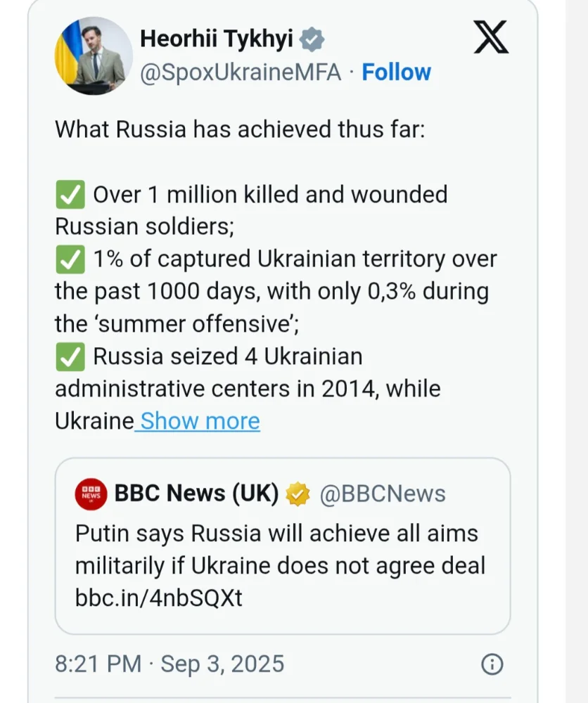Click the checkmark beside 'Russia seized 4'

(x=70, y=357)
